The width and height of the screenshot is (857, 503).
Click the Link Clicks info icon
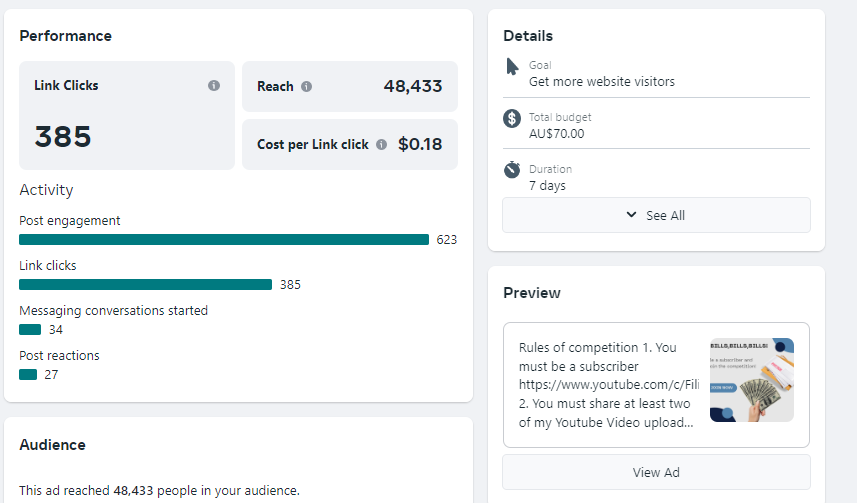pos(214,86)
